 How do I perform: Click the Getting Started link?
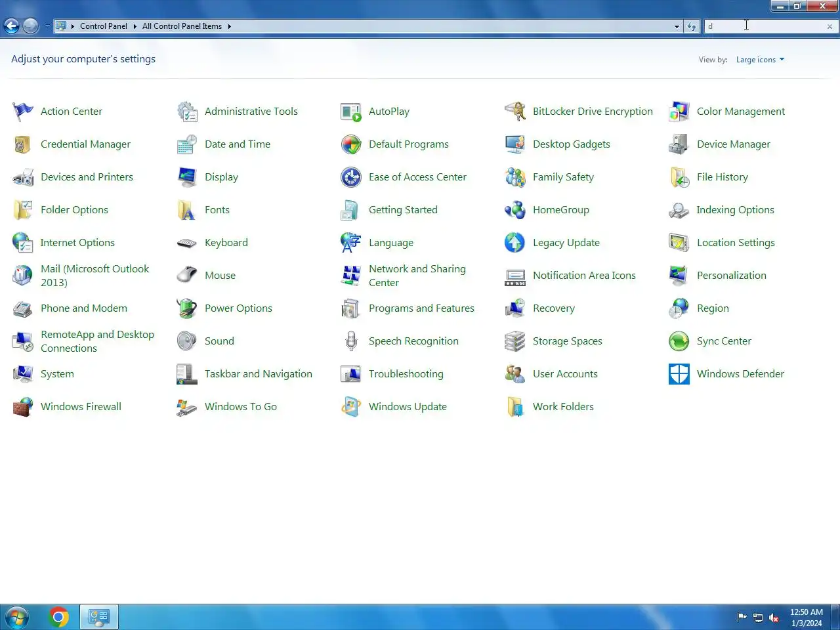403,210
